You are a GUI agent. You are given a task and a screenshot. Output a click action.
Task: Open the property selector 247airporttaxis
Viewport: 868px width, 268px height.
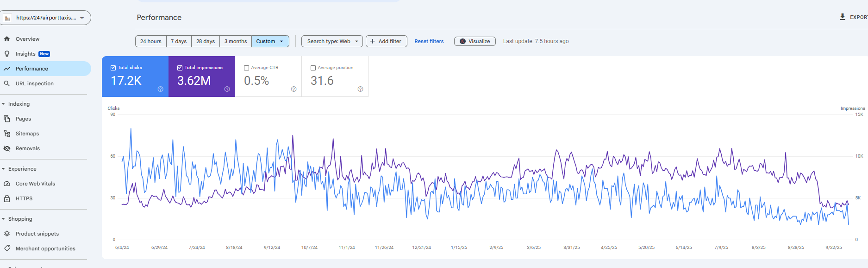tap(45, 18)
